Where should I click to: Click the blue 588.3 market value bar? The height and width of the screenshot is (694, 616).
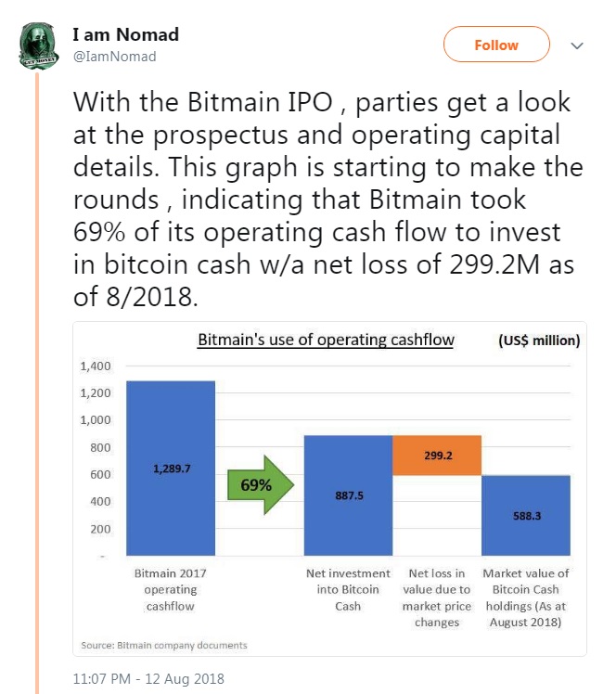(526, 515)
